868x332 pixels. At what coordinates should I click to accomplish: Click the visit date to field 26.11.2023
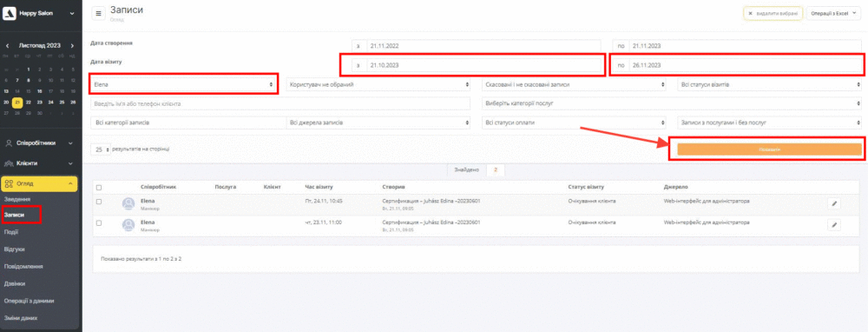[x=745, y=65]
